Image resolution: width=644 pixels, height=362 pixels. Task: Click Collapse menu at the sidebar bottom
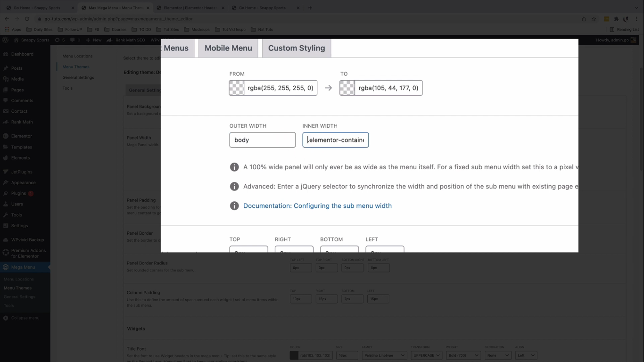[x=25, y=318]
